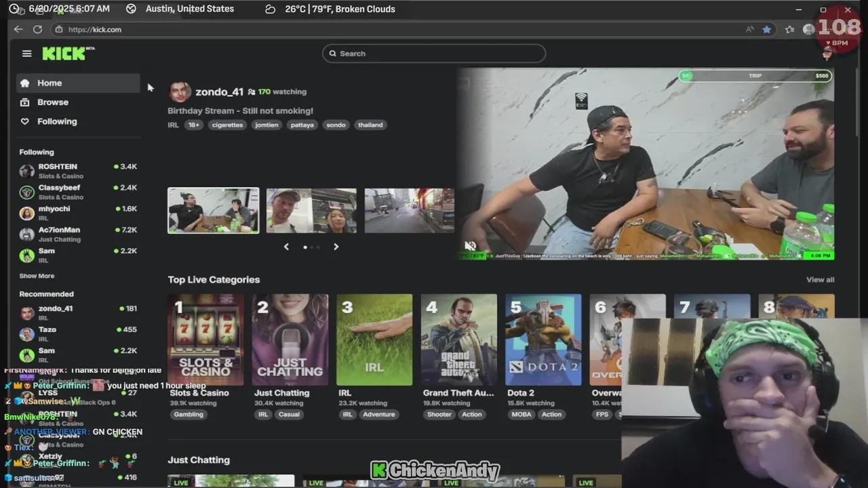This screenshot has height=488, width=868.
Task: Click the browser back arrow
Action: tap(18, 29)
